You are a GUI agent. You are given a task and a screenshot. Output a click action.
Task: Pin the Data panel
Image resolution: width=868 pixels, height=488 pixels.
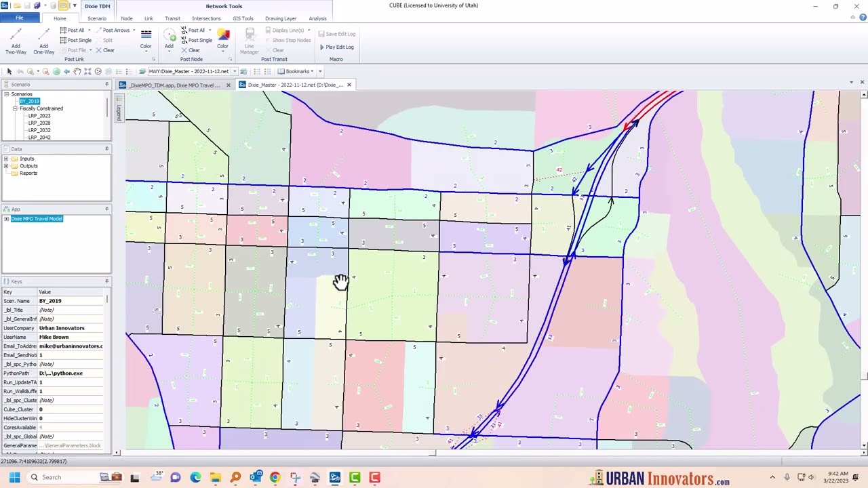106,148
